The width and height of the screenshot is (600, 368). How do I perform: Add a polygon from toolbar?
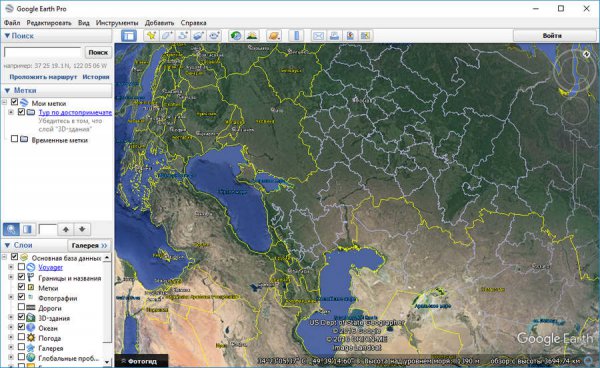(167, 36)
